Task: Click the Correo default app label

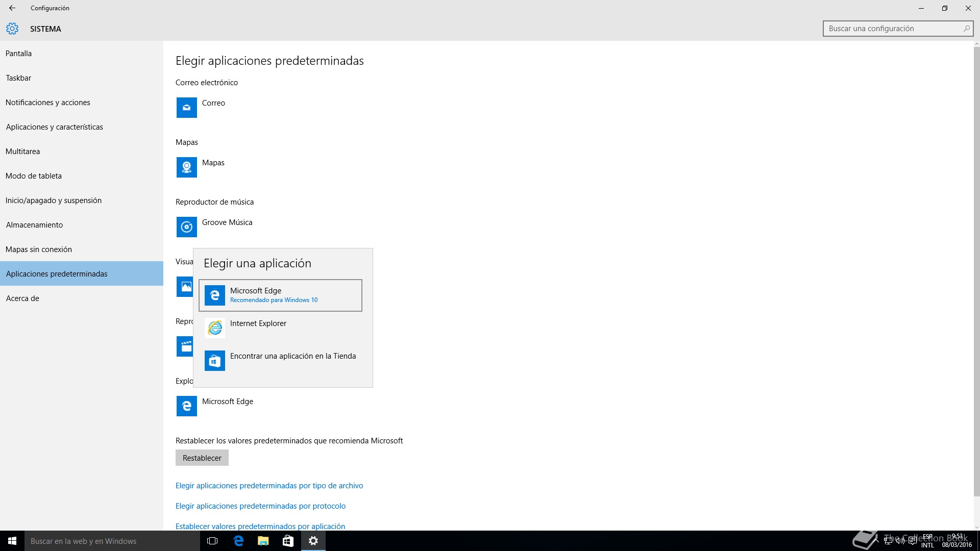Action: pyautogui.click(x=213, y=103)
